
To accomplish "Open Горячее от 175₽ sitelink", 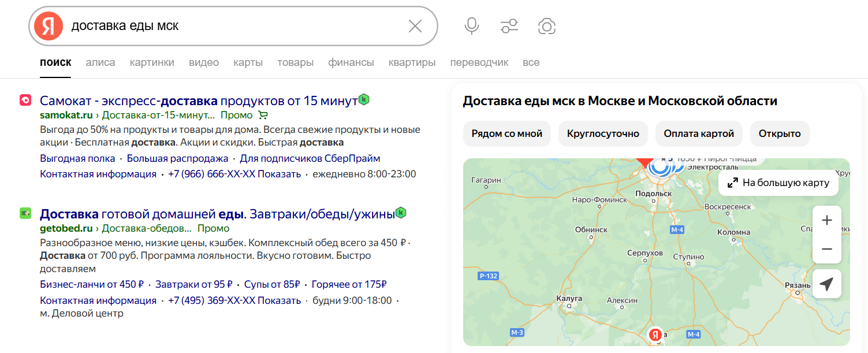I will coord(349,284).
